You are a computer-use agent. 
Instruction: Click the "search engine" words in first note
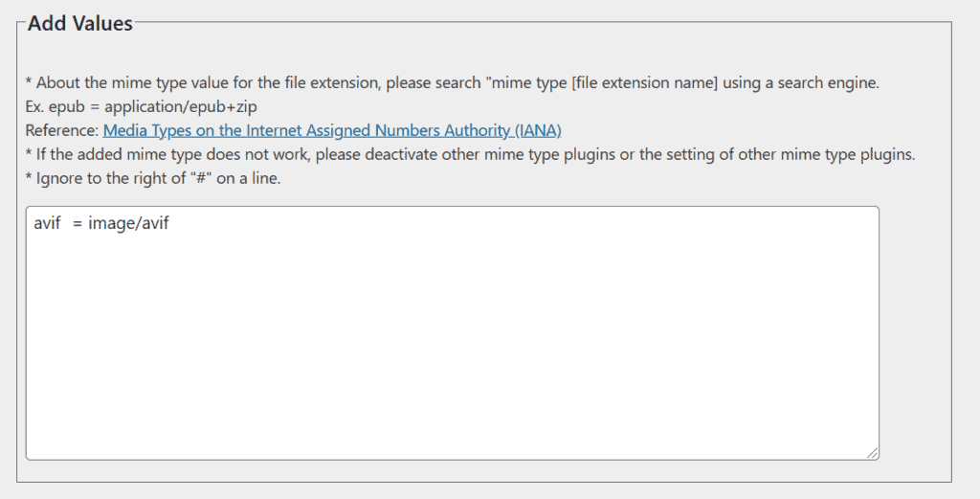tap(831, 82)
